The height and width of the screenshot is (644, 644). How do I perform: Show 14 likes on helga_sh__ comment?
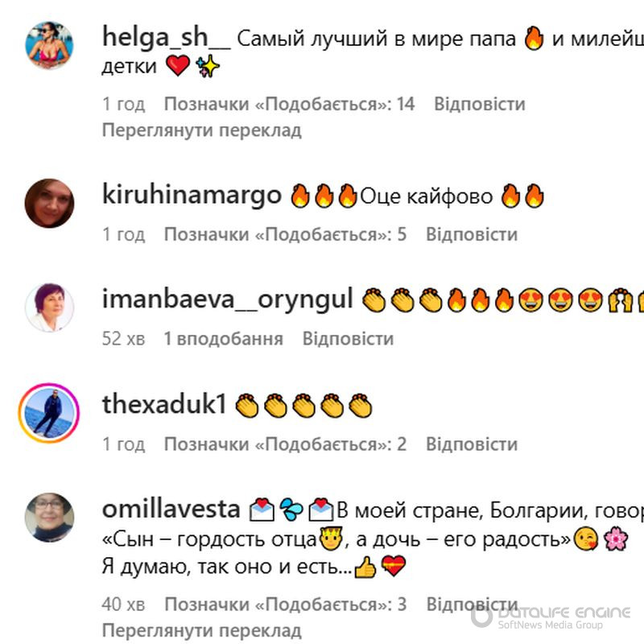coord(290,104)
